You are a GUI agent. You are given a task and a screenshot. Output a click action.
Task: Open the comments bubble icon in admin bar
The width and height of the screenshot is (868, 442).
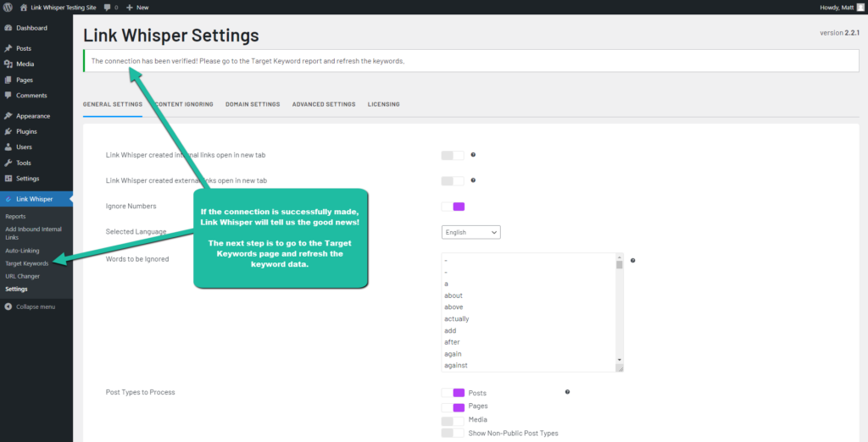pyautogui.click(x=107, y=8)
